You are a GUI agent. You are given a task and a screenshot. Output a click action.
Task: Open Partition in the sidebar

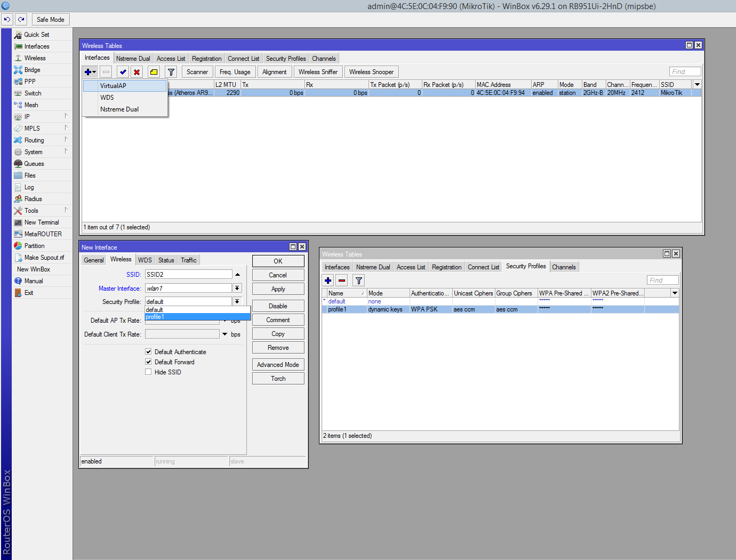tap(34, 246)
